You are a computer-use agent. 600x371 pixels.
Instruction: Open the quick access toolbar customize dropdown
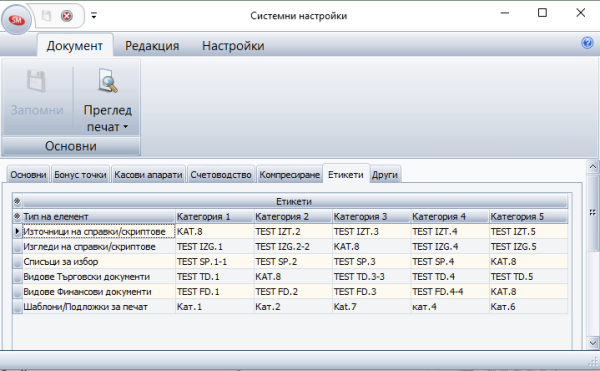click(94, 16)
